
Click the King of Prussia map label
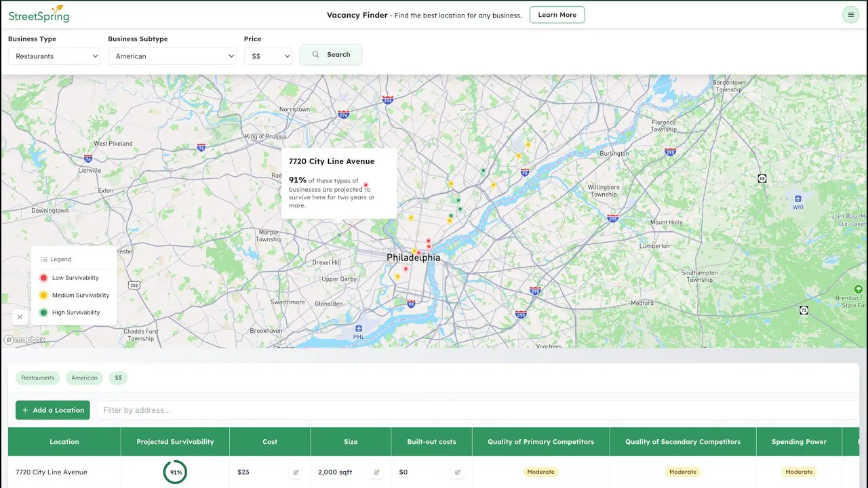[264, 137]
